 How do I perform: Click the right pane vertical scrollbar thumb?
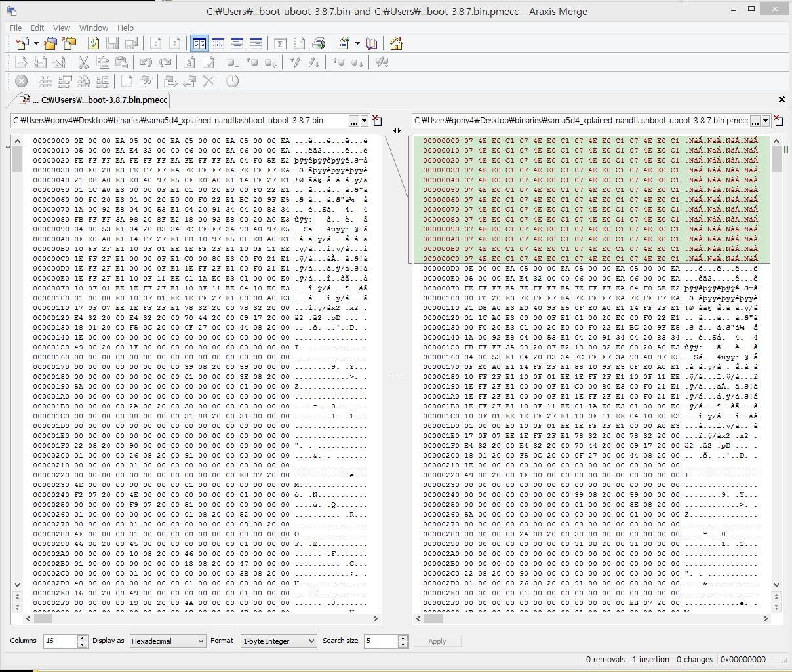click(x=776, y=158)
